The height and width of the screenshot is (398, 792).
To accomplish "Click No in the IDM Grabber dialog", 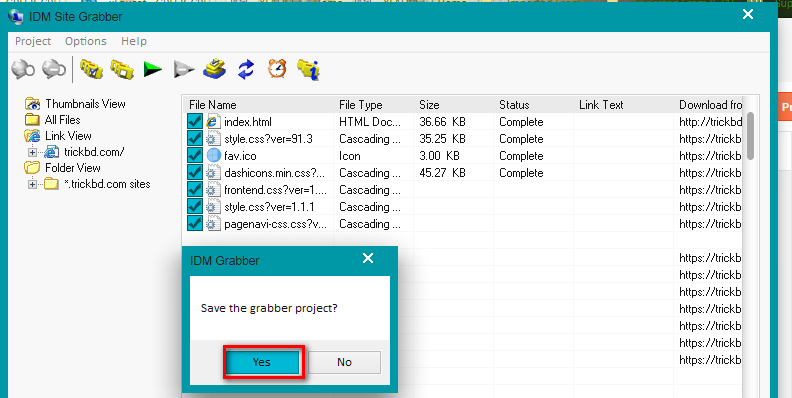I will point(344,362).
